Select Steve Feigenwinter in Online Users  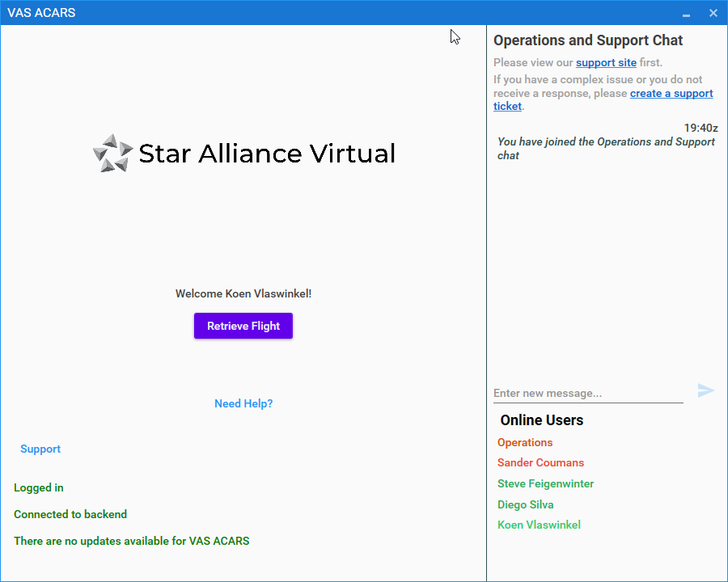[x=545, y=483]
